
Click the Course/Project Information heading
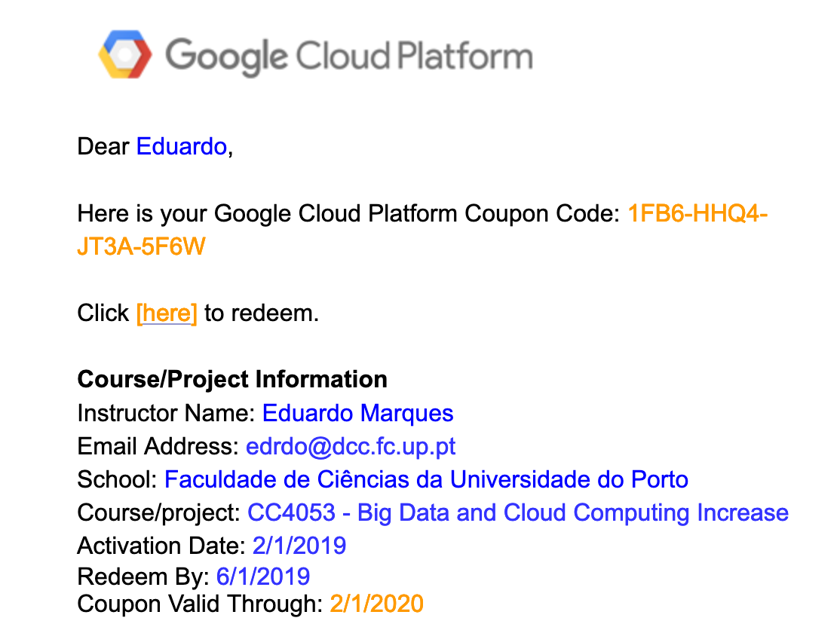[232, 380]
